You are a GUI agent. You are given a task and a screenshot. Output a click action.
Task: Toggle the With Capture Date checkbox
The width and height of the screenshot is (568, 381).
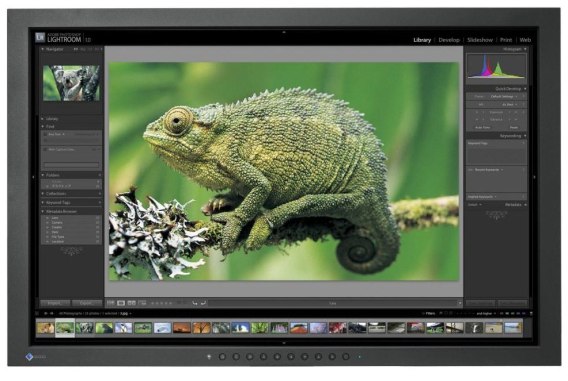[45, 149]
